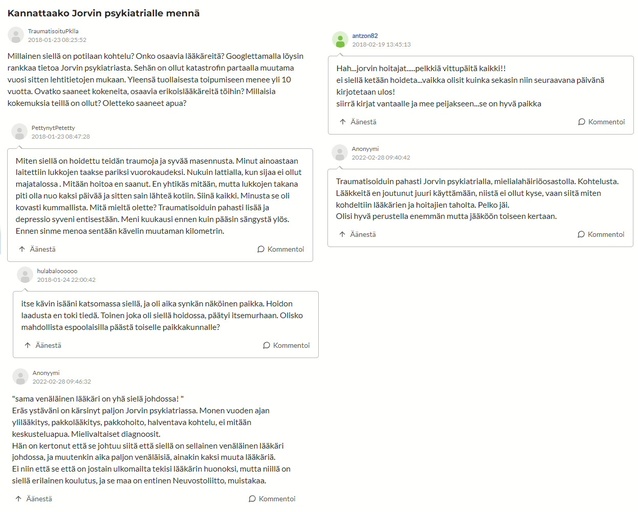Image resolution: width=638 pixels, height=512 pixels.
Task: Click upvote arrow on antzon82's comment
Action: tap(342, 121)
